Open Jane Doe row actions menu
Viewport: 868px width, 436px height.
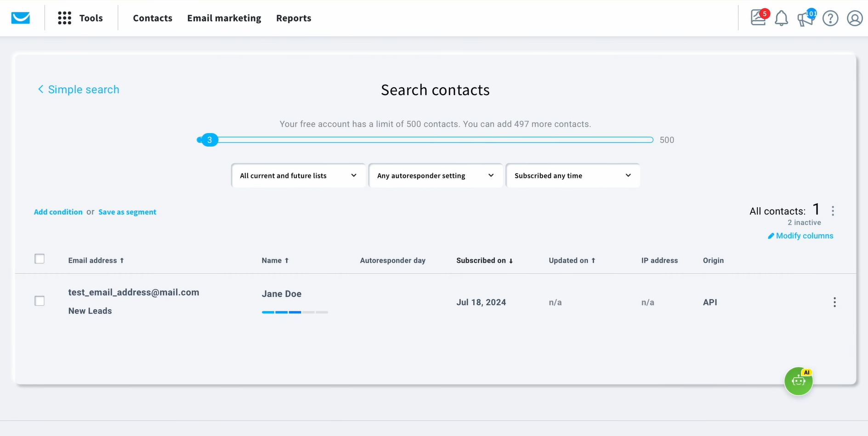[834, 302]
